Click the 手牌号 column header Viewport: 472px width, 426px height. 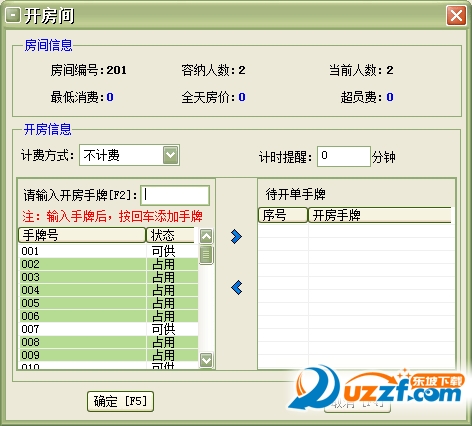pyautogui.click(x=82, y=235)
